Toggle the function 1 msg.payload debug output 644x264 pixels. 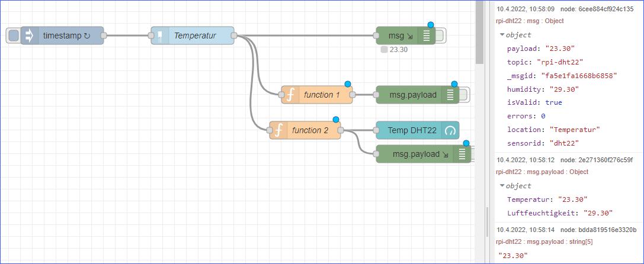[464, 95]
